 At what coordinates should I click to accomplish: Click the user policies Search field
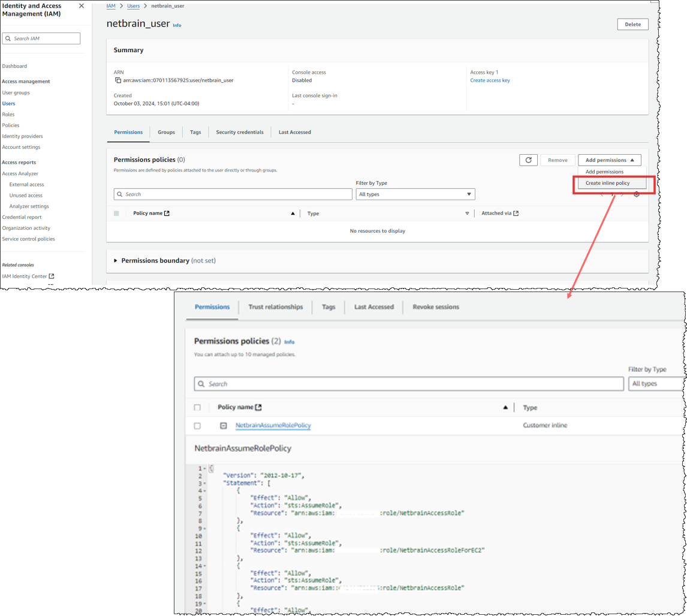(233, 194)
